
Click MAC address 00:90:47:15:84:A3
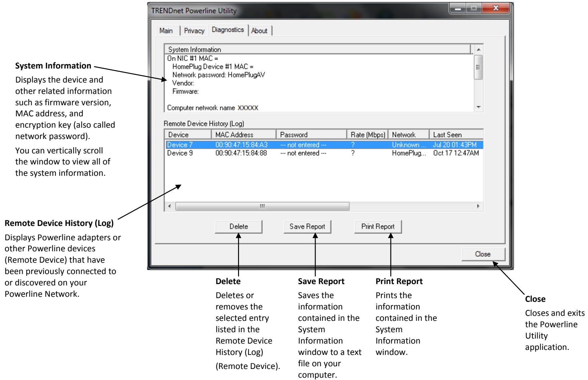click(x=241, y=145)
